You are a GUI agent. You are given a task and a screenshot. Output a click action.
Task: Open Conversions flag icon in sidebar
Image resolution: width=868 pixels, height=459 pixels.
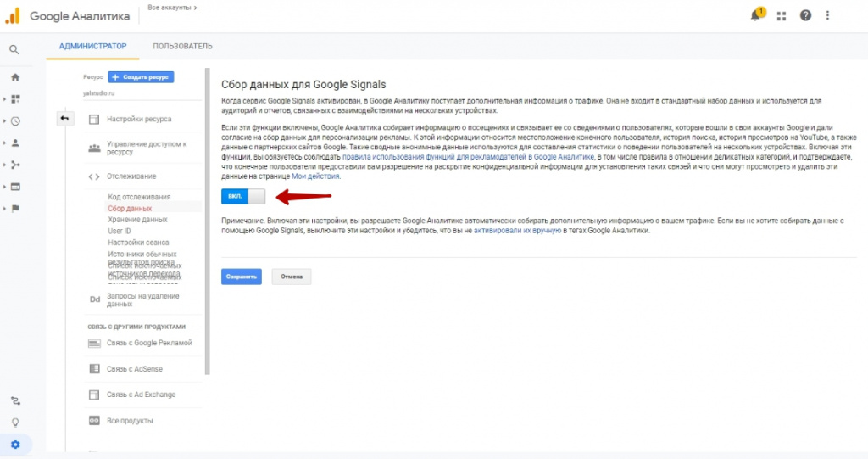15,209
